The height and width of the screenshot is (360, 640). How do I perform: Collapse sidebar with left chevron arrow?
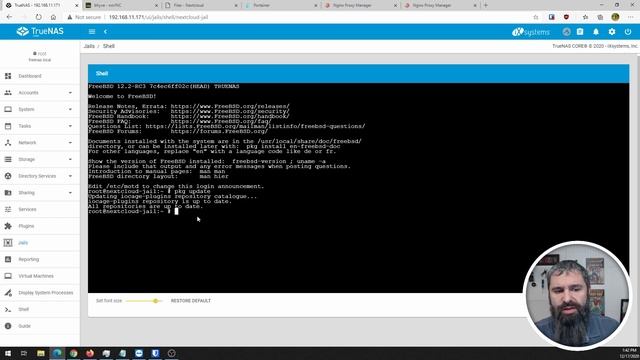tap(105, 31)
